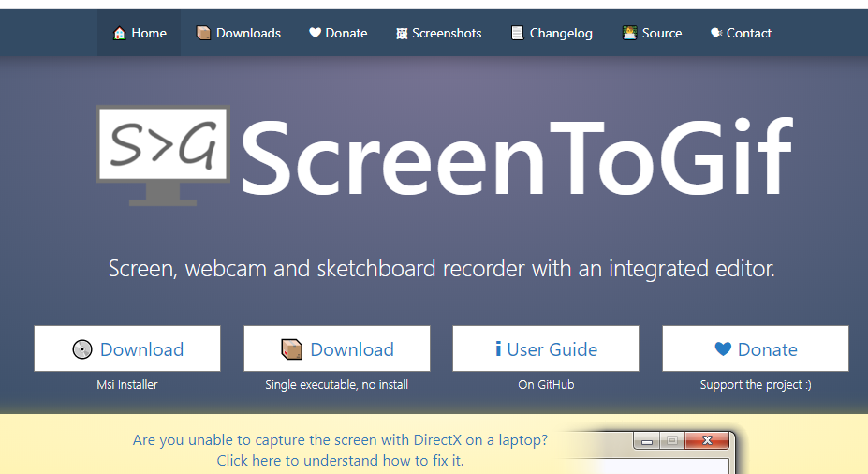
Task: Click the ScreenToGif title text
Action: click(517, 157)
